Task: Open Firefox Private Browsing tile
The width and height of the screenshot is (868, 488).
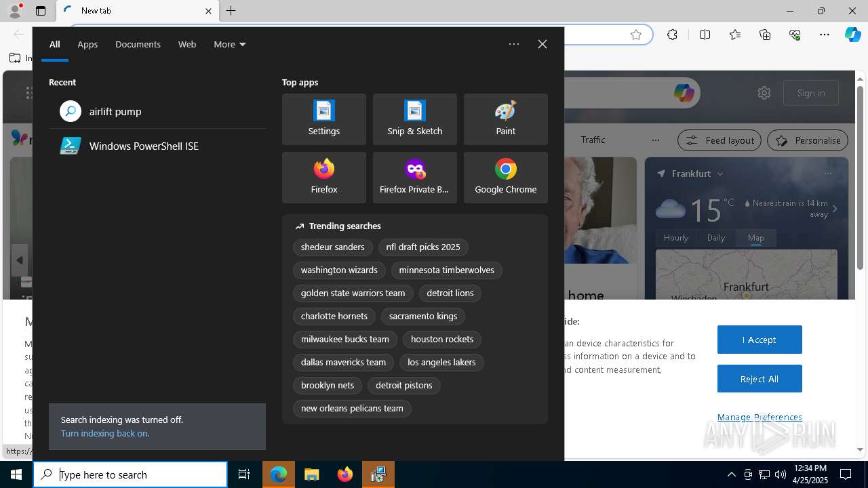Action: [x=415, y=178]
